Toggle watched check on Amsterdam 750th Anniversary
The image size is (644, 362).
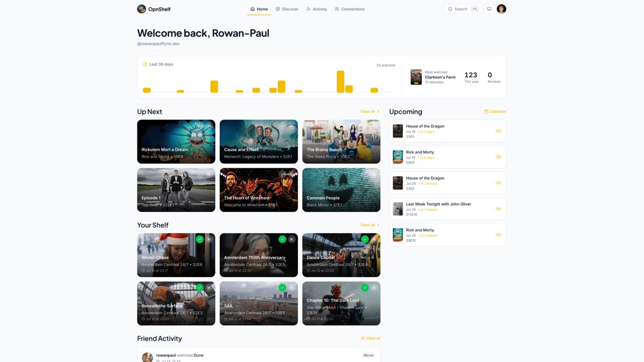tap(282, 239)
